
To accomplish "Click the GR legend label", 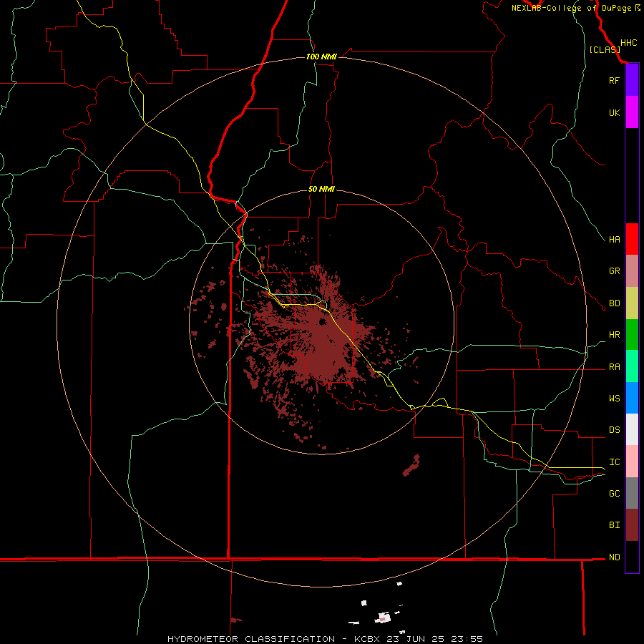I will (615, 271).
